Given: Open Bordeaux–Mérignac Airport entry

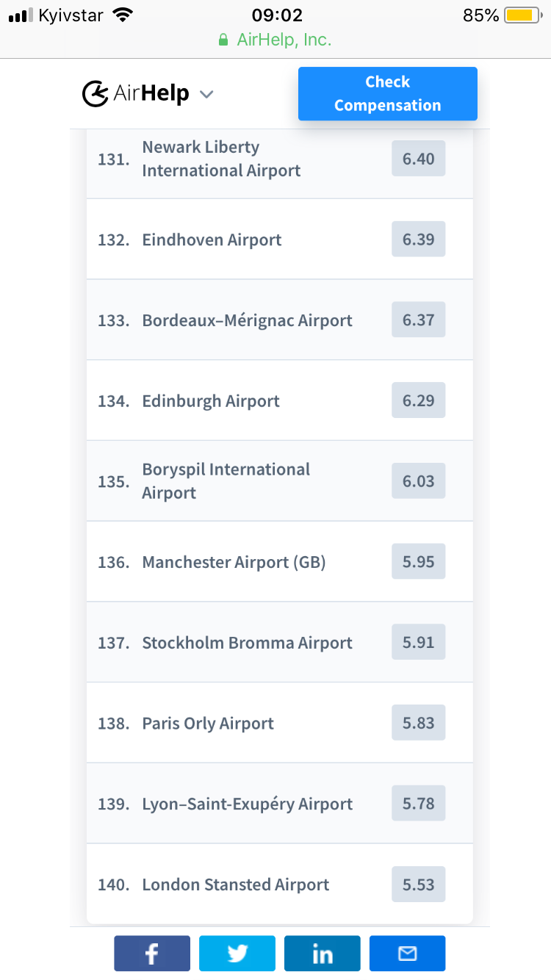Looking at the screenshot, I should pyautogui.click(x=247, y=320).
